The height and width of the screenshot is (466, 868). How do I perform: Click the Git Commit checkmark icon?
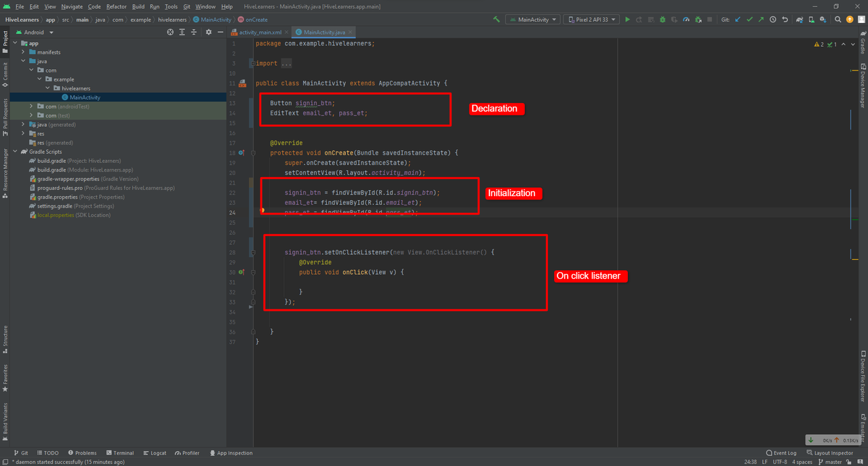(749, 20)
